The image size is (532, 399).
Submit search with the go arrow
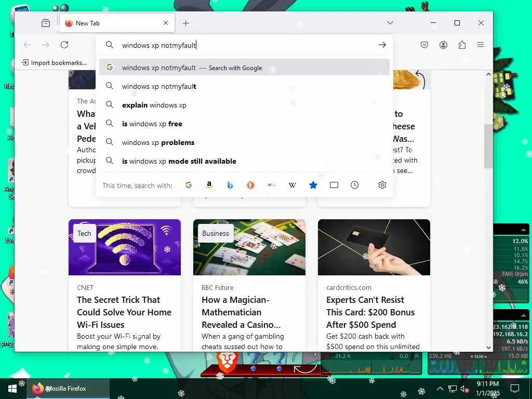point(382,45)
